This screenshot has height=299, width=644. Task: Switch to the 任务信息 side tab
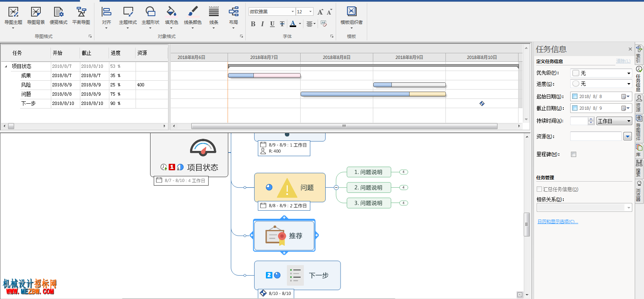pos(639,79)
